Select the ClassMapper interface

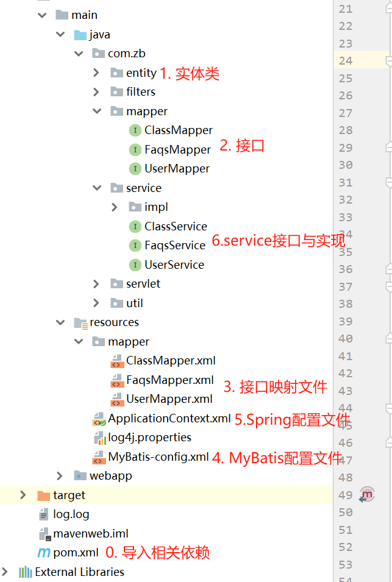pyautogui.click(x=179, y=130)
